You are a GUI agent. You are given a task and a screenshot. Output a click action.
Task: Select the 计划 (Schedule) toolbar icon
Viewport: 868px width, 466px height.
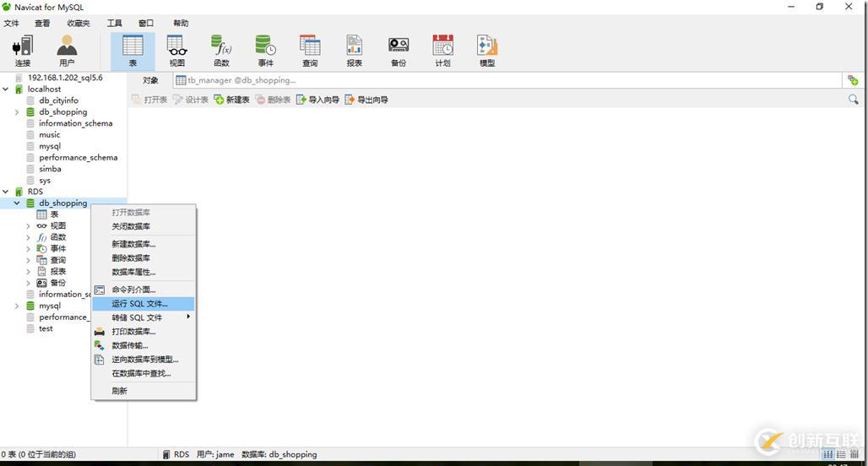(x=442, y=51)
